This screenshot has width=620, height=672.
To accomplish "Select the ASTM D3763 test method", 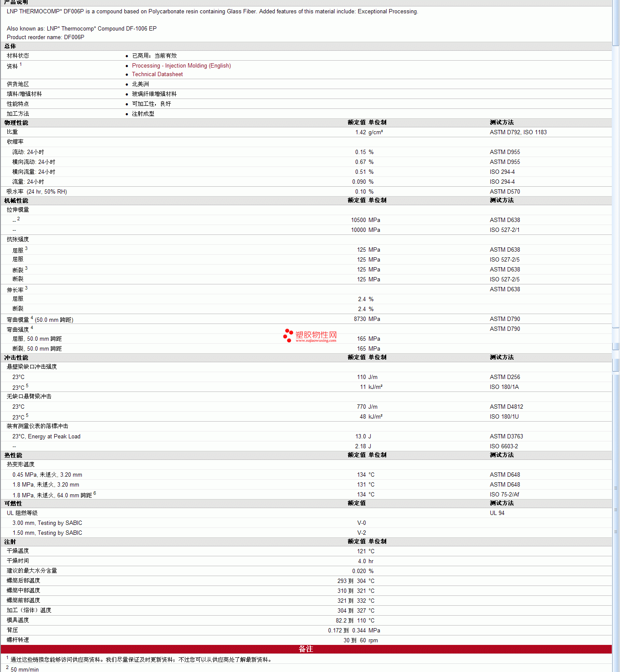I will [506, 437].
